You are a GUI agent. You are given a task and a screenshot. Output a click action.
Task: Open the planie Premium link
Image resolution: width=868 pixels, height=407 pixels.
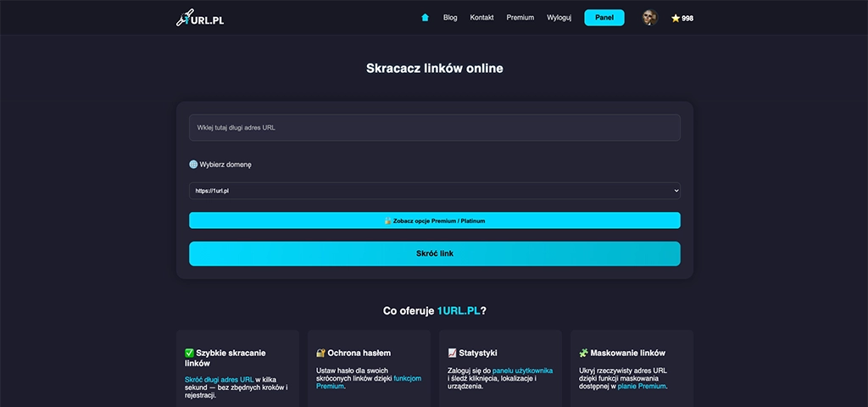pyautogui.click(x=643, y=386)
